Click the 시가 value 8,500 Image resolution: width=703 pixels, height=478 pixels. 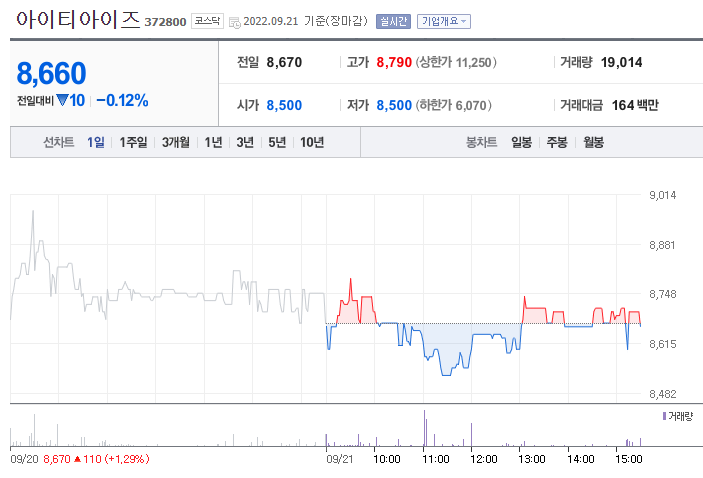[284, 105]
